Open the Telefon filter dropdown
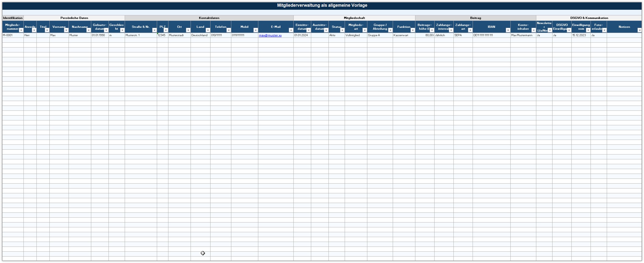The image size is (644, 263). pos(229,30)
